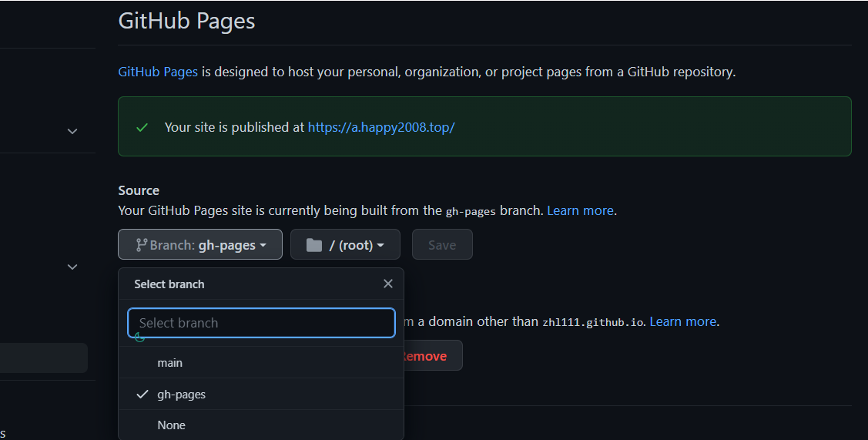The width and height of the screenshot is (868, 440).
Task: Click the git branch icon in Branch button
Action: point(142,245)
